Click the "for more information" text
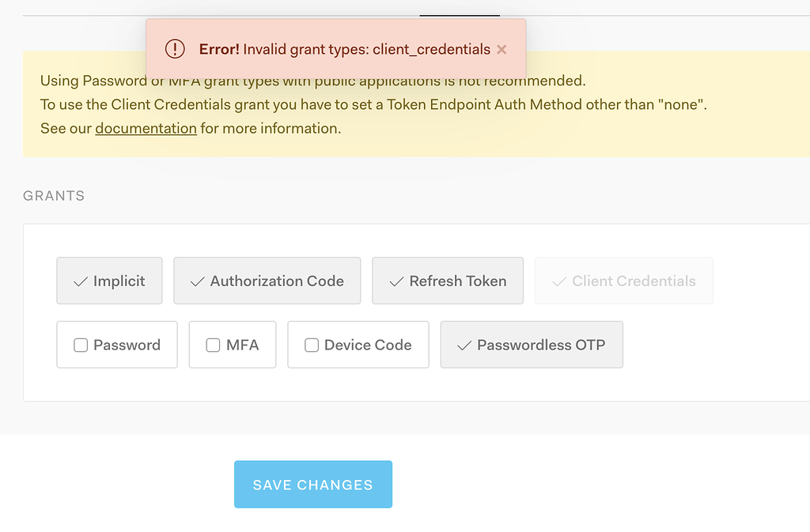The image size is (810, 532). pos(271,128)
